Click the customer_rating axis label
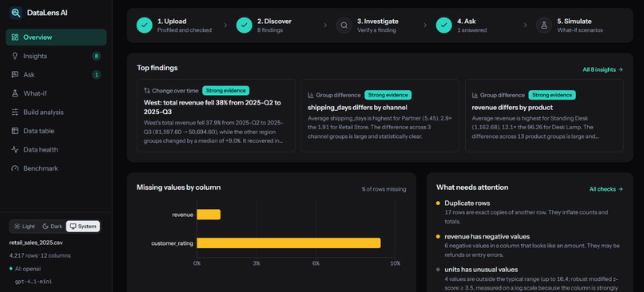 pyautogui.click(x=172, y=243)
